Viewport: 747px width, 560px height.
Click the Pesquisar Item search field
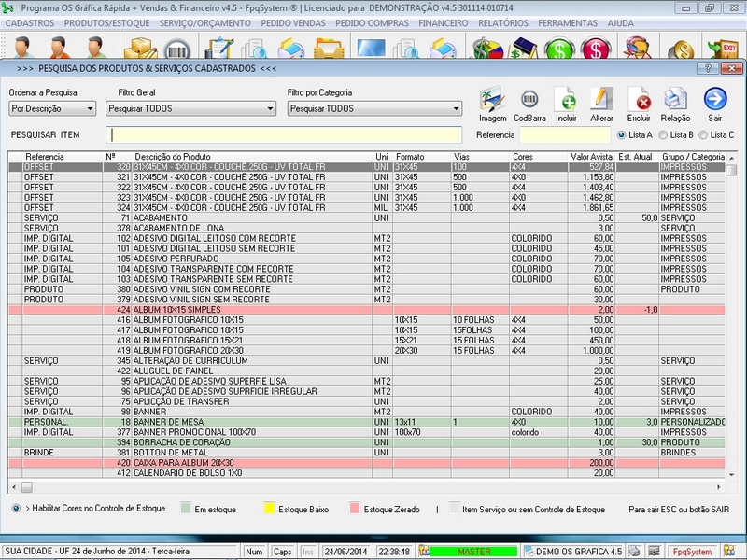point(284,135)
